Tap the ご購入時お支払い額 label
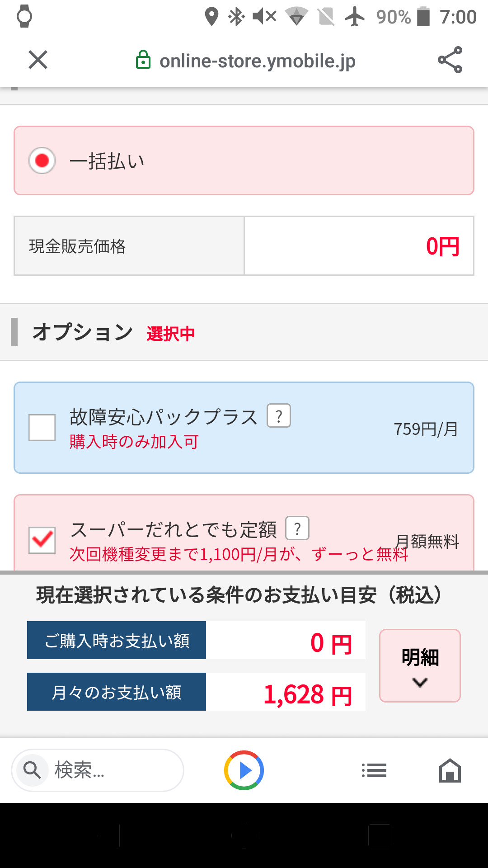 tap(117, 641)
